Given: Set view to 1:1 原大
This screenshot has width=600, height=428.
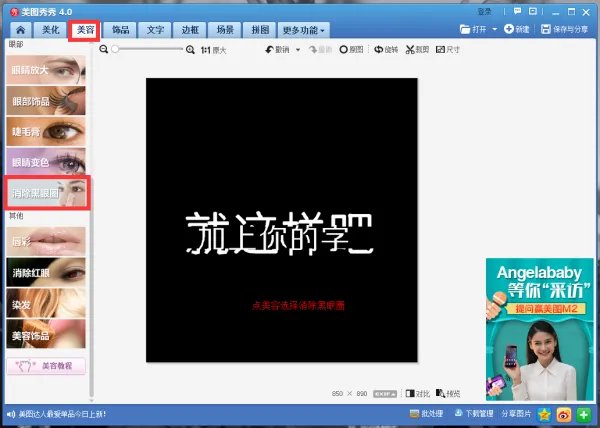Looking at the screenshot, I should click(214, 50).
